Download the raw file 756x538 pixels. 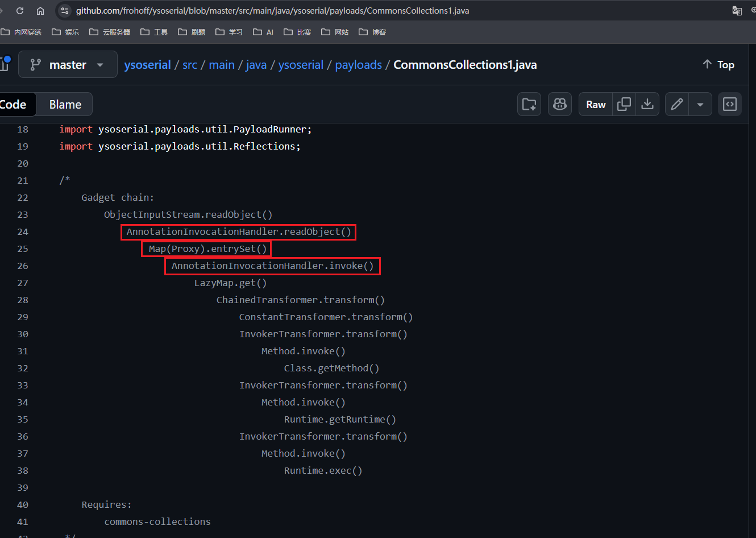pyautogui.click(x=647, y=104)
